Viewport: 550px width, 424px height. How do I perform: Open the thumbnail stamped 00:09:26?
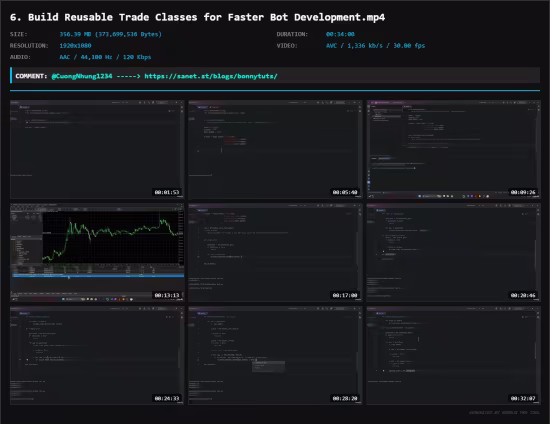click(x=453, y=149)
